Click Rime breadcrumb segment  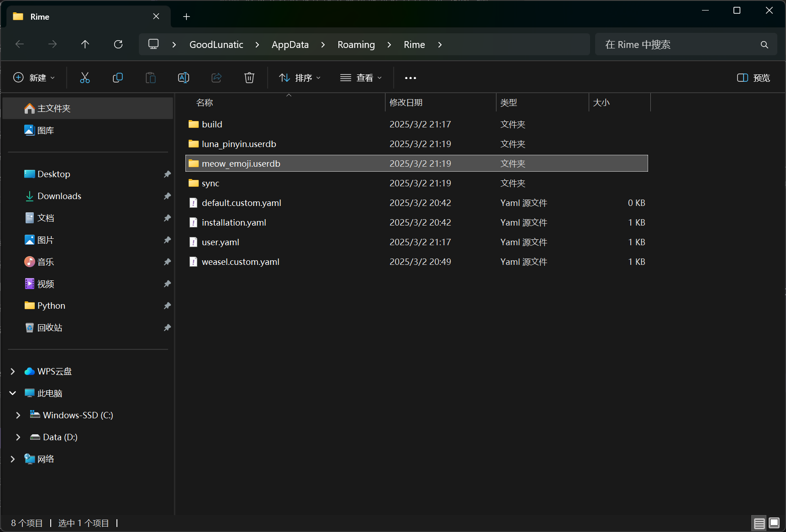point(414,45)
